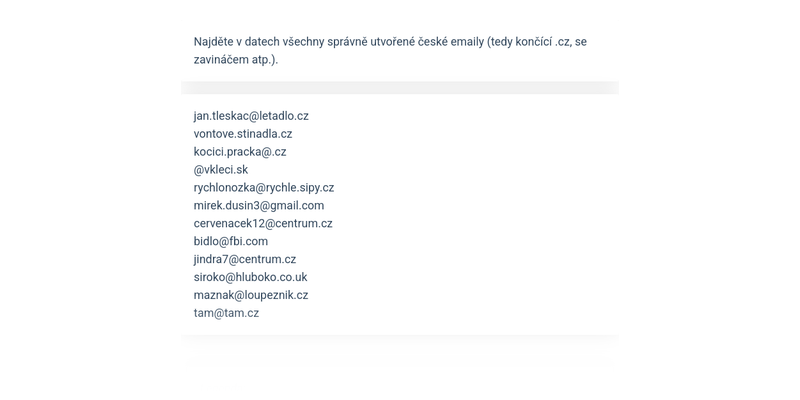The height and width of the screenshot is (400, 800).
Task: Click the word "Najděte" in the instructions
Action: (x=216, y=42)
